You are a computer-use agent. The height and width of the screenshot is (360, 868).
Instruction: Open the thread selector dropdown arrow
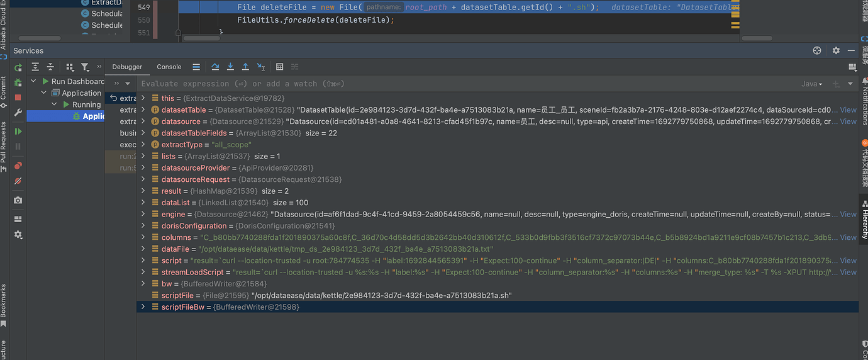point(128,84)
